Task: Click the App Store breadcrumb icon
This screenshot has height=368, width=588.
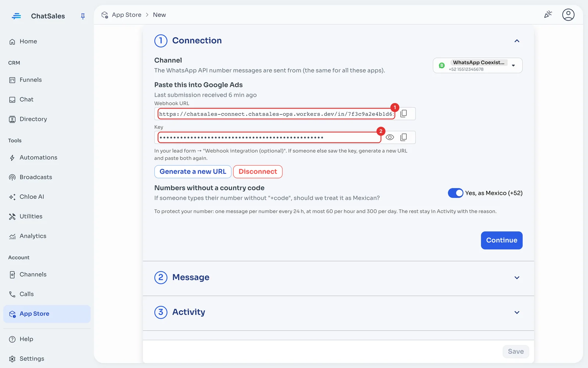Action: 105,15
